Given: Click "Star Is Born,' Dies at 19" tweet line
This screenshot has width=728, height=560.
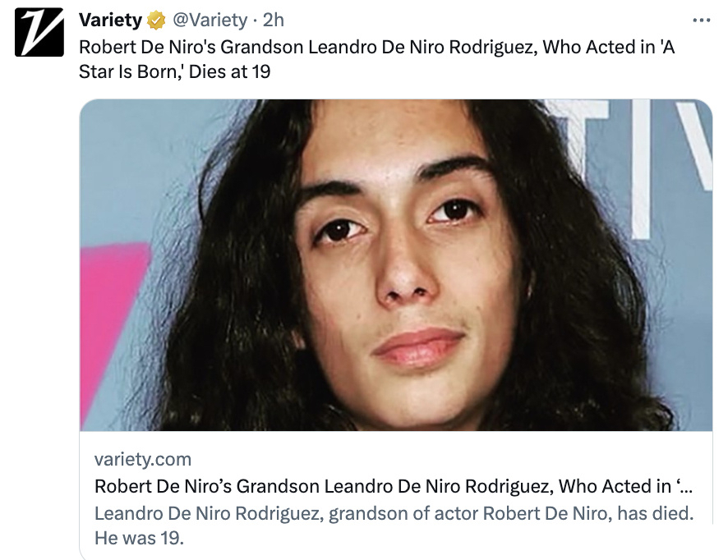Looking at the screenshot, I should click(174, 72).
